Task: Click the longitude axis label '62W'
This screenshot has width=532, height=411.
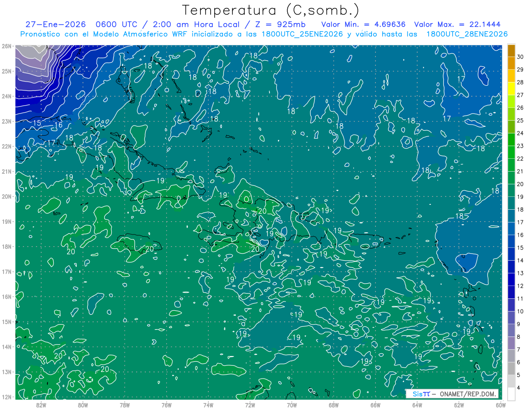Action: (459, 405)
